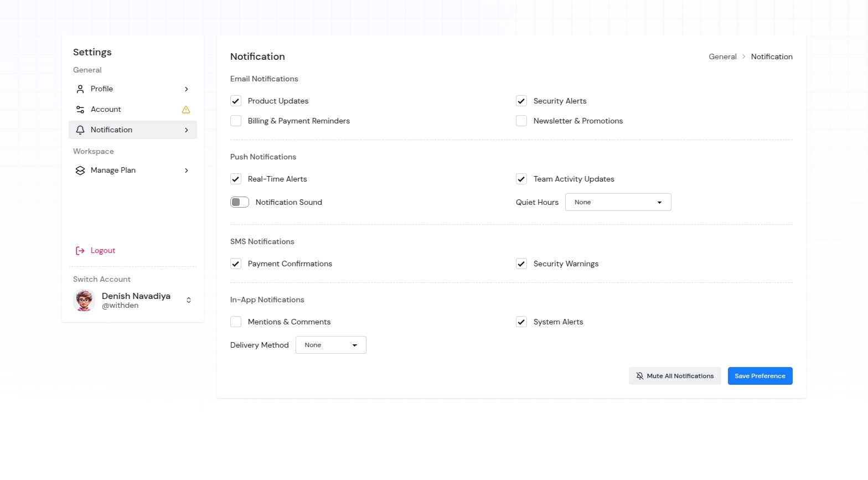Viewport: 868px width, 480px height.
Task: Open the Delivery Method dropdown
Action: tap(330, 345)
